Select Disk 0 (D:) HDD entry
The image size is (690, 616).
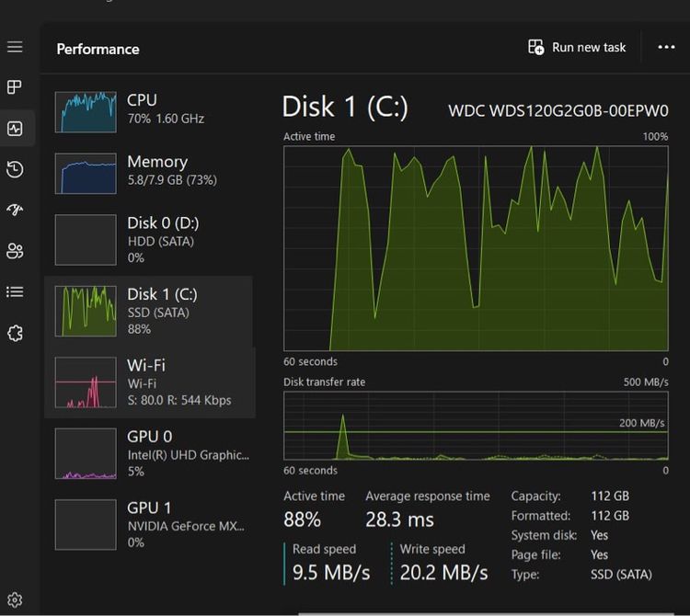148,240
